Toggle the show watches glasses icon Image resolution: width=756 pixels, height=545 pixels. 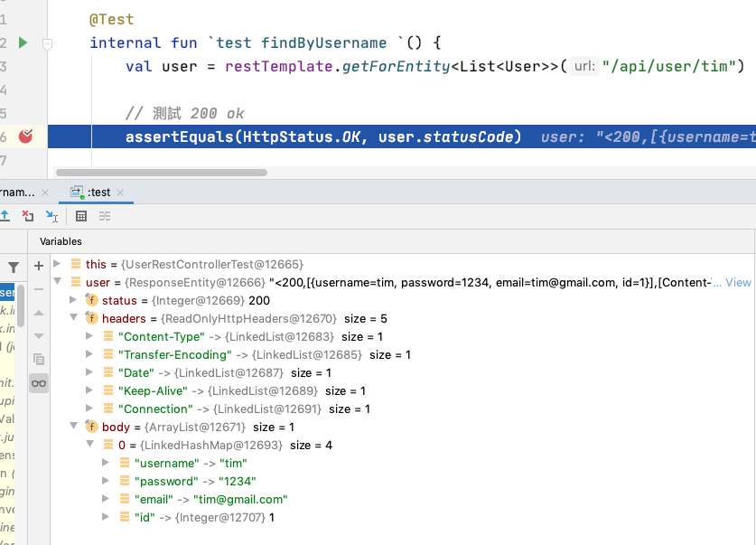39,383
